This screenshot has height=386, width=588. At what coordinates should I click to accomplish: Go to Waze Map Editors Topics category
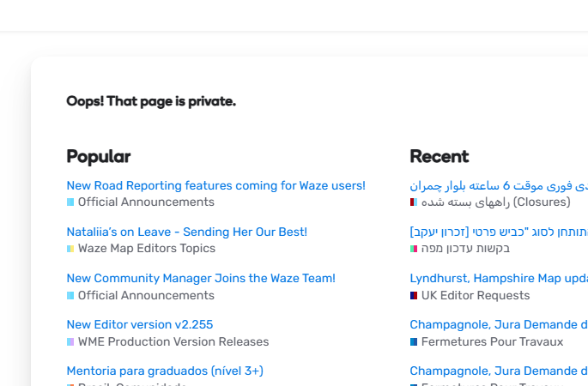146,249
